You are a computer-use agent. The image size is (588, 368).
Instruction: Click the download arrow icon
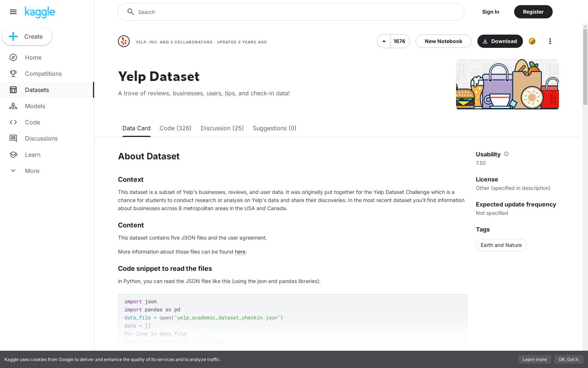(x=485, y=41)
